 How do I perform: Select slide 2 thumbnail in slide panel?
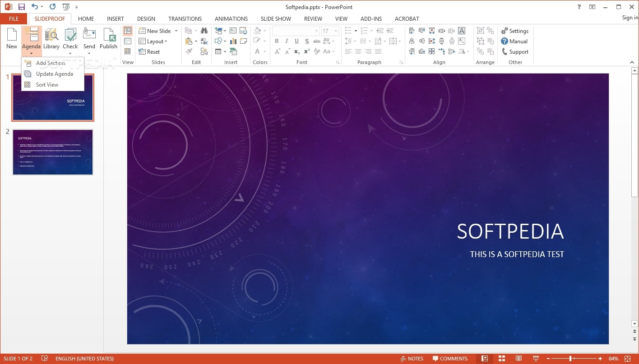(53, 152)
